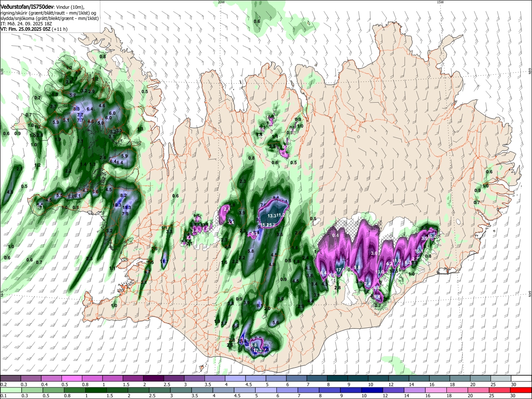The height and width of the screenshot is (399, 532).
Task: Click the lower legend swatch for 7–8
Action: pos(308,390)
